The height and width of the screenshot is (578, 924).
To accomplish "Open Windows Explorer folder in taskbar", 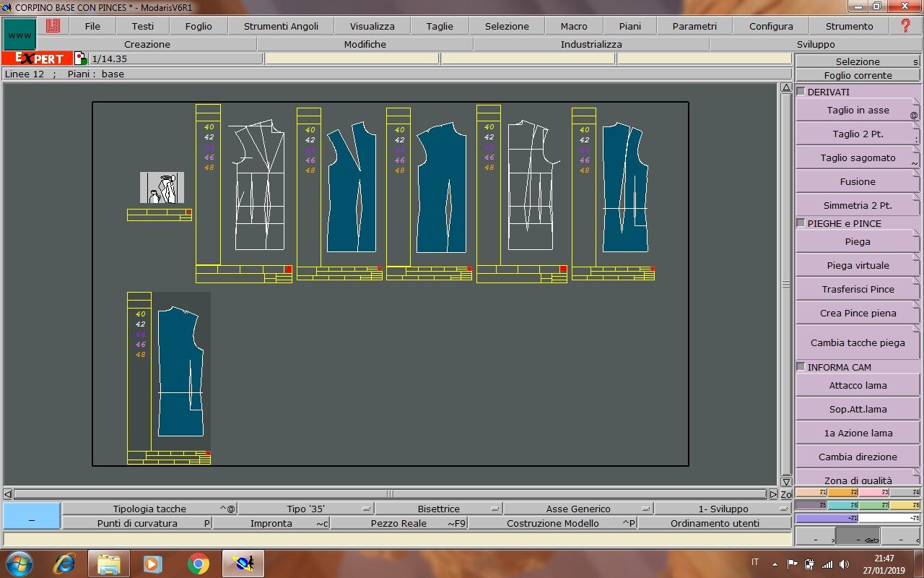I will (109, 564).
